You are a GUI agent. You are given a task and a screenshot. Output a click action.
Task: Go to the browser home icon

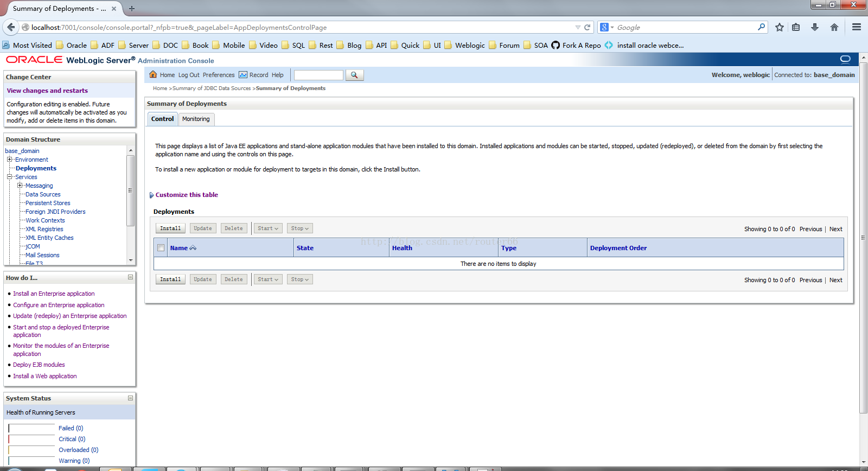(x=834, y=27)
